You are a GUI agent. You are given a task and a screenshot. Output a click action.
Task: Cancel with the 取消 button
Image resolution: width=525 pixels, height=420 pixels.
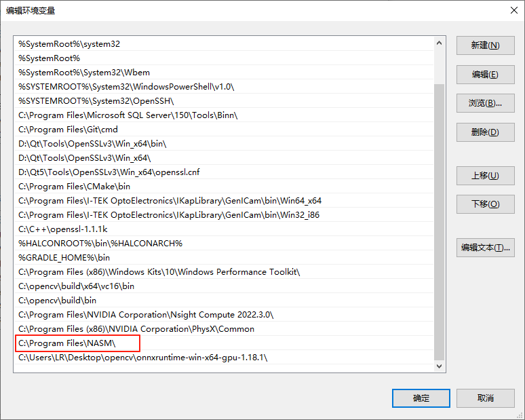coord(485,398)
